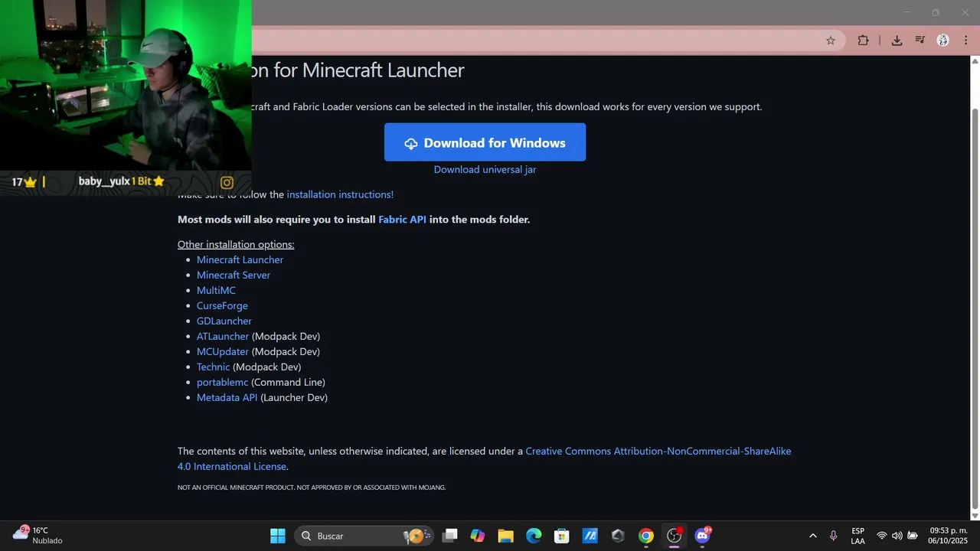Open the Minecraft Launcher install option
This screenshot has width=980, height=551.
coord(240,259)
